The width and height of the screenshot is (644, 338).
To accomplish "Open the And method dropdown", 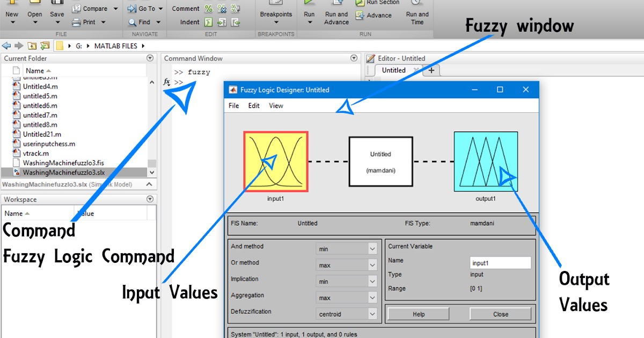I will point(372,249).
